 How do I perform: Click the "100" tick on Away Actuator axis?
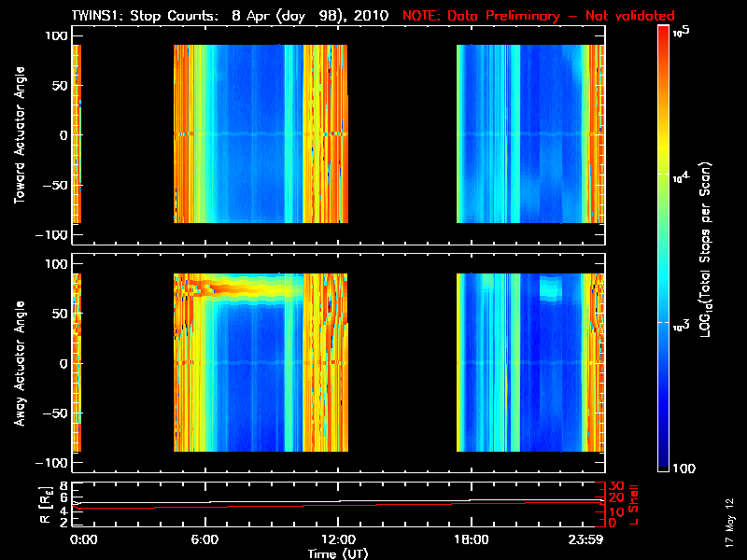[56, 264]
